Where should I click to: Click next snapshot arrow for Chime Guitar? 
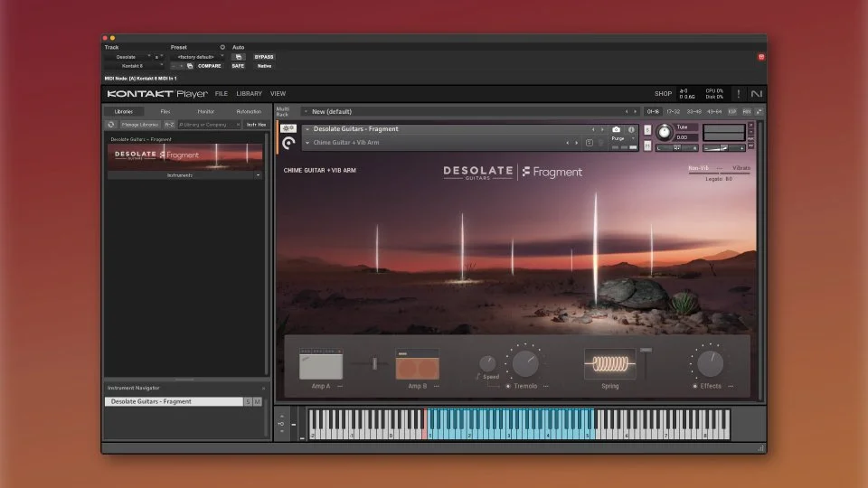coord(576,143)
